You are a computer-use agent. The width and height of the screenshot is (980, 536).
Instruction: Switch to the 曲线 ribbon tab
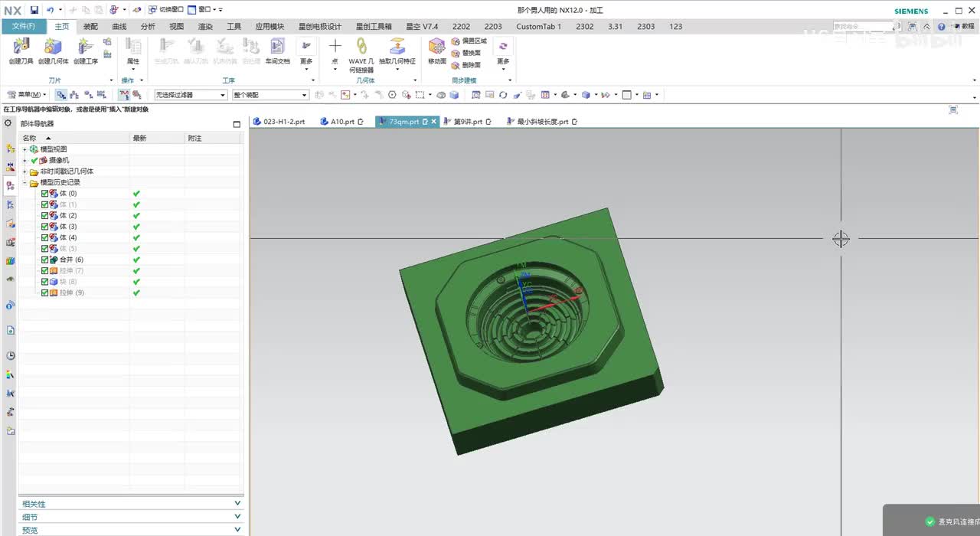click(x=119, y=26)
